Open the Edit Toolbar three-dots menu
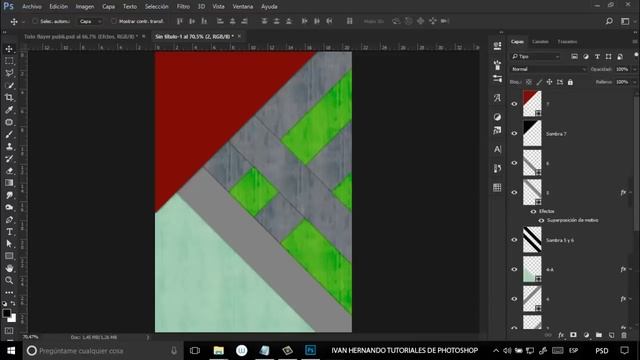 (x=9, y=293)
